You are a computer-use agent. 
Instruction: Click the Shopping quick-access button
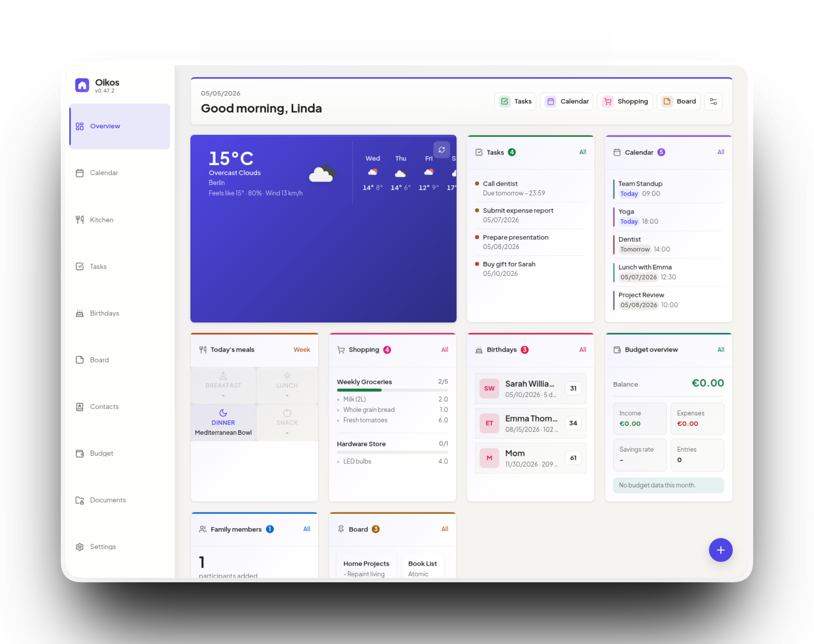[625, 101]
